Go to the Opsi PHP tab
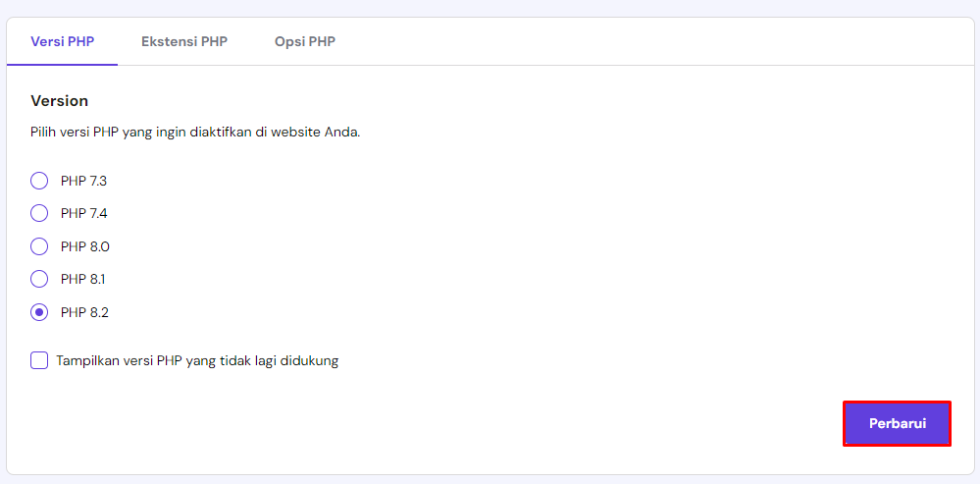The image size is (980, 484). pos(305,42)
